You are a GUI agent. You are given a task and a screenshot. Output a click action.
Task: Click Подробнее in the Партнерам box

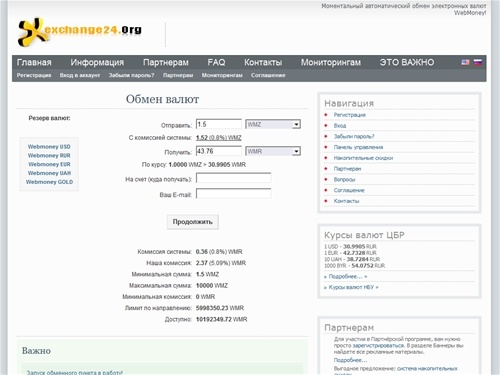pos(350,360)
